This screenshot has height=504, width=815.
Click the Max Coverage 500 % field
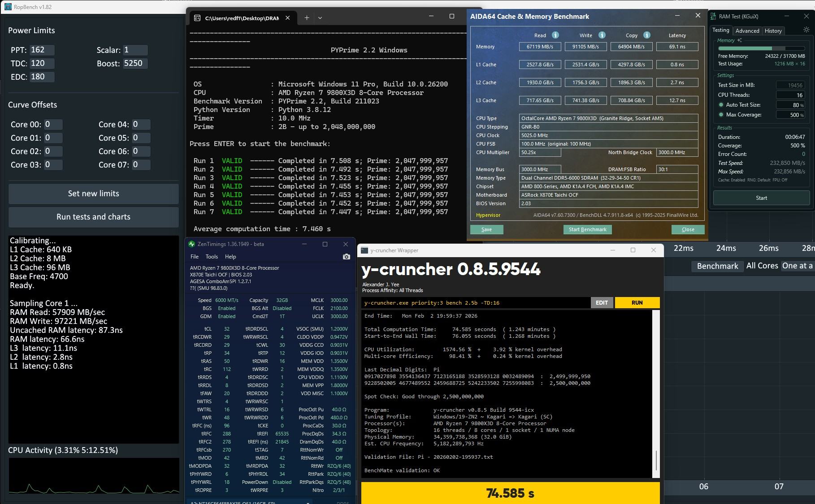point(791,115)
